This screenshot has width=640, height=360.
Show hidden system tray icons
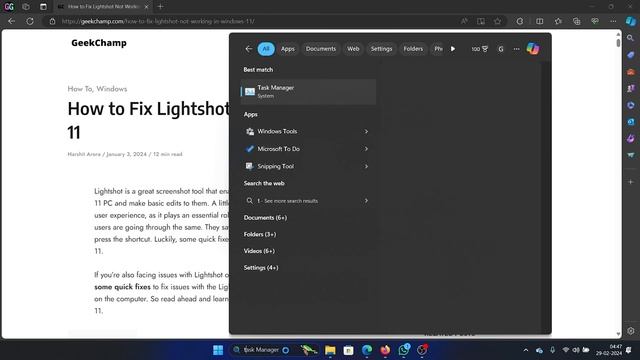point(526,350)
